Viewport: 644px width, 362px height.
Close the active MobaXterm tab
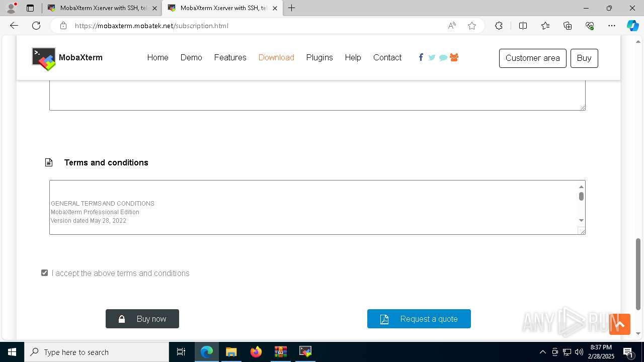pyautogui.click(x=275, y=8)
